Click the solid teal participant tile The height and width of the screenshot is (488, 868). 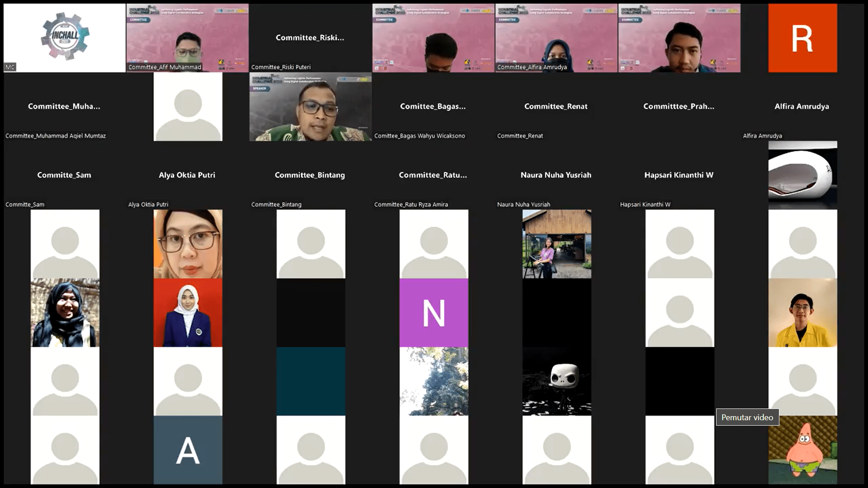[x=311, y=381]
